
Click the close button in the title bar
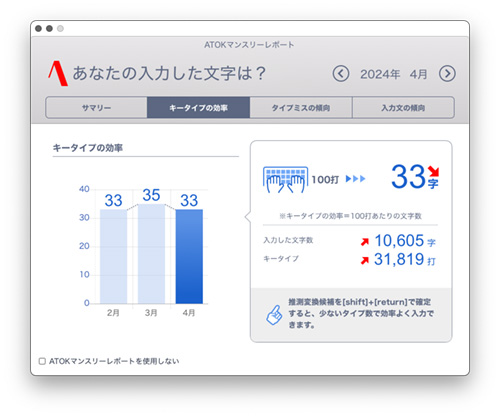point(38,29)
